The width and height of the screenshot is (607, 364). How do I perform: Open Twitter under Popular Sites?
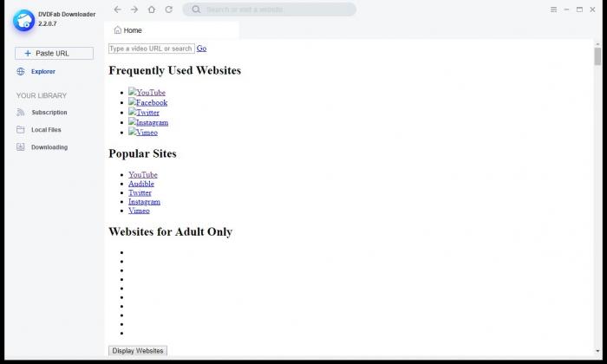click(x=140, y=192)
